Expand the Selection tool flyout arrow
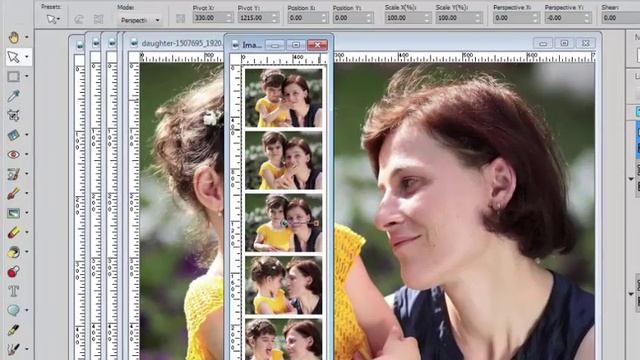 pyautogui.click(x=27, y=76)
